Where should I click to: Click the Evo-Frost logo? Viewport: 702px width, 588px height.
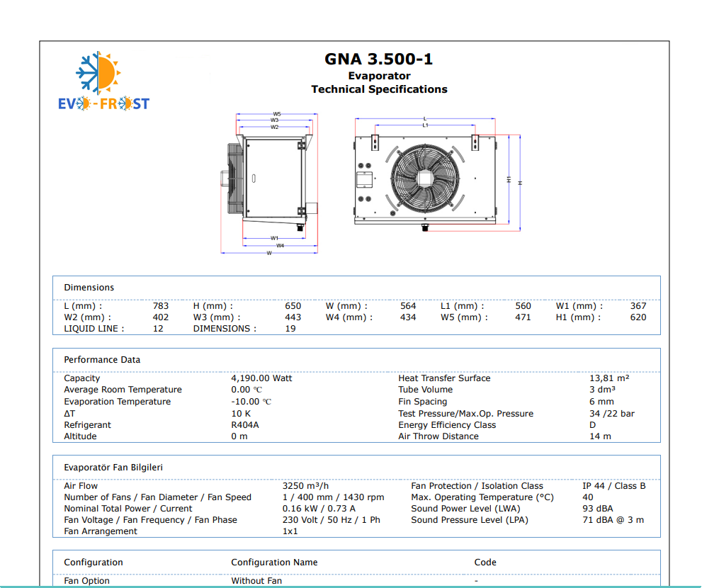click(x=103, y=81)
